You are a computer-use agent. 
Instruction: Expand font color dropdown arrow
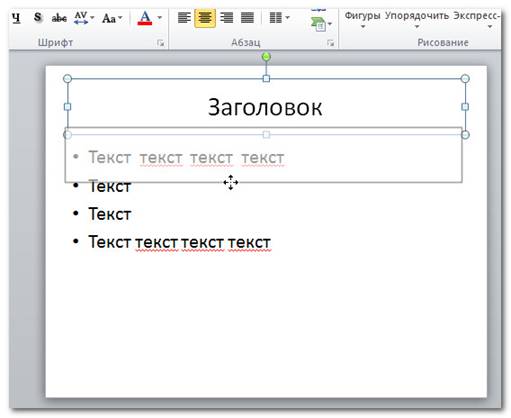160,18
